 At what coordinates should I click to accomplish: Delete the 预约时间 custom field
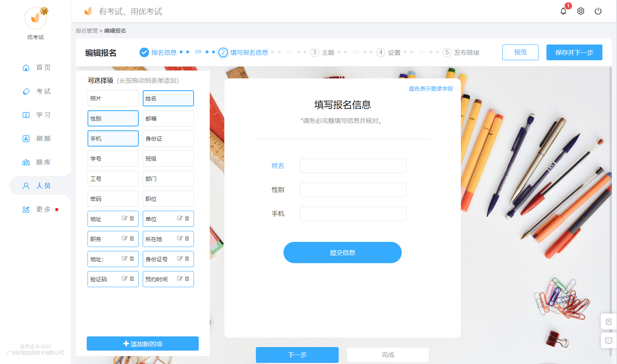coord(187,279)
